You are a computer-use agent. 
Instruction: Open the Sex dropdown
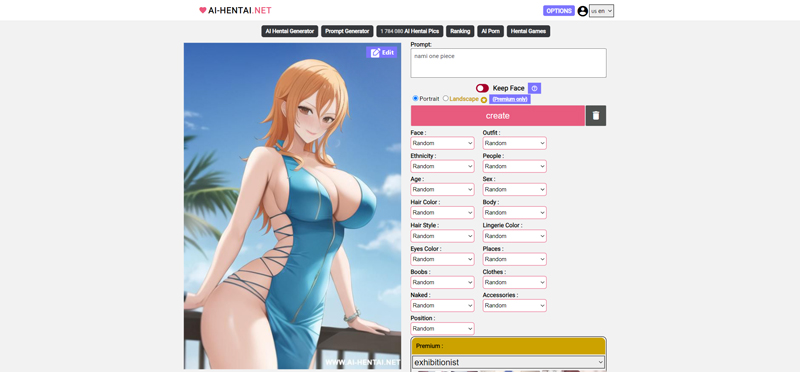click(514, 189)
